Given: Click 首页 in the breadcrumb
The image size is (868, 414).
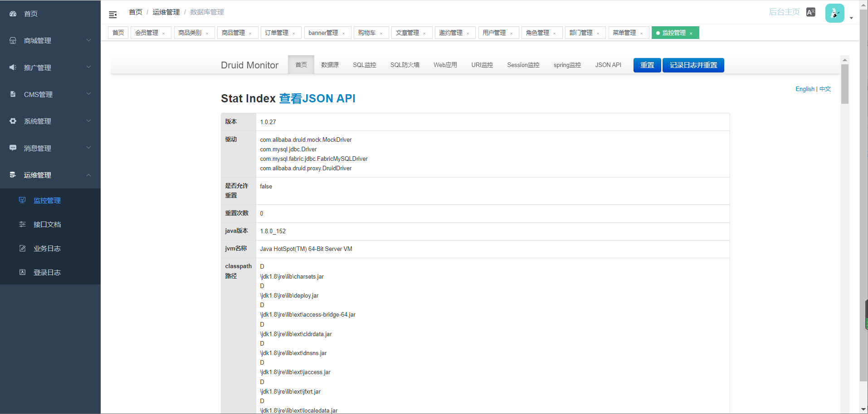Looking at the screenshot, I should pyautogui.click(x=136, y=12).
